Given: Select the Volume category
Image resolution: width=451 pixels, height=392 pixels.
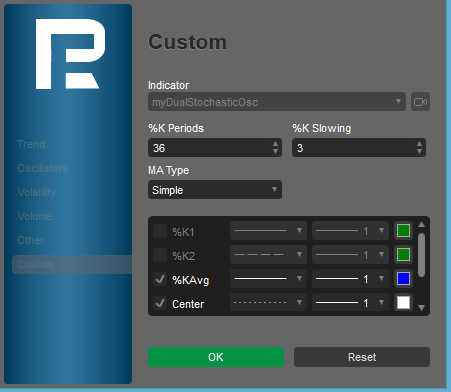Looking at the screenshot, I should pos(35,216).
